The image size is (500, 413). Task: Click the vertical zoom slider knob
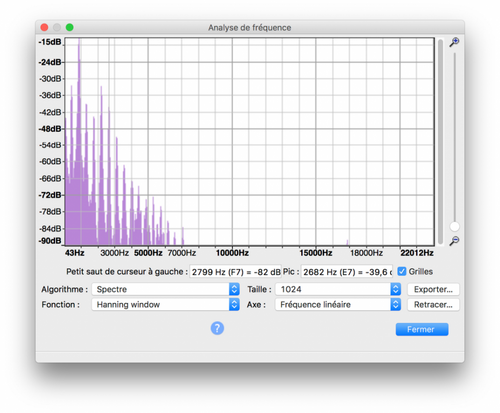click(454, 227)
